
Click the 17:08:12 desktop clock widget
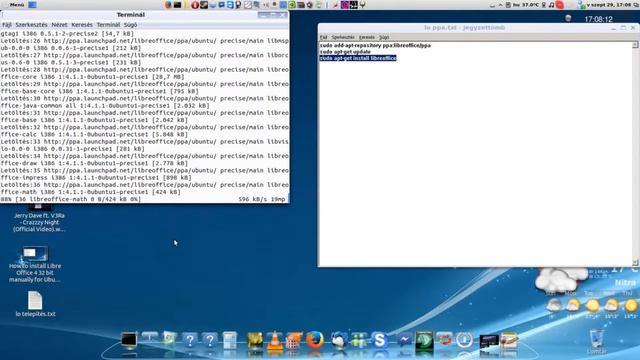tap(598, 19)
